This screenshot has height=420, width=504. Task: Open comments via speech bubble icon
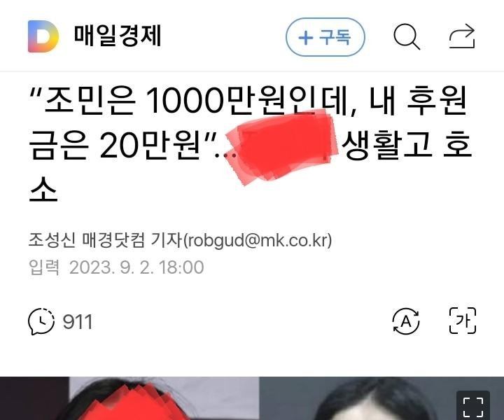[x=41, y=321]
